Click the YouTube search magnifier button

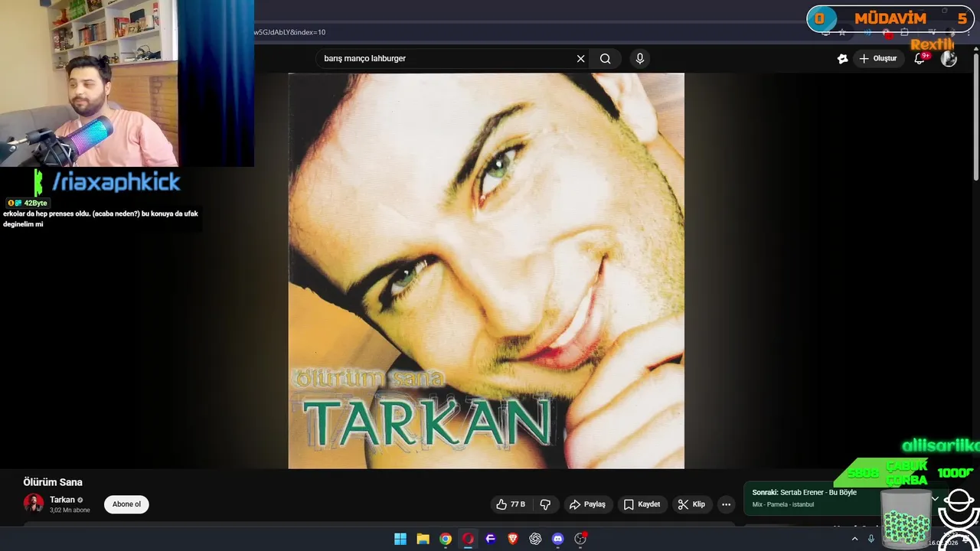(x=605, y=59)
